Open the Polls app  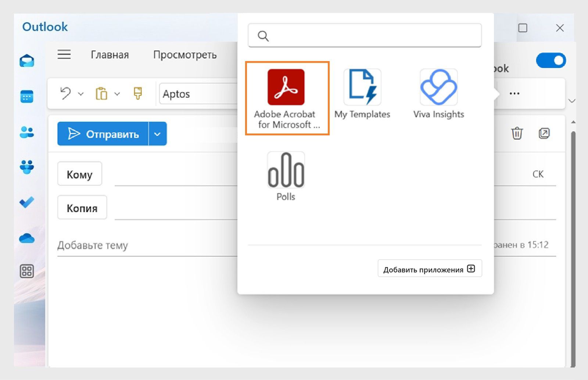tap(286, 170)
